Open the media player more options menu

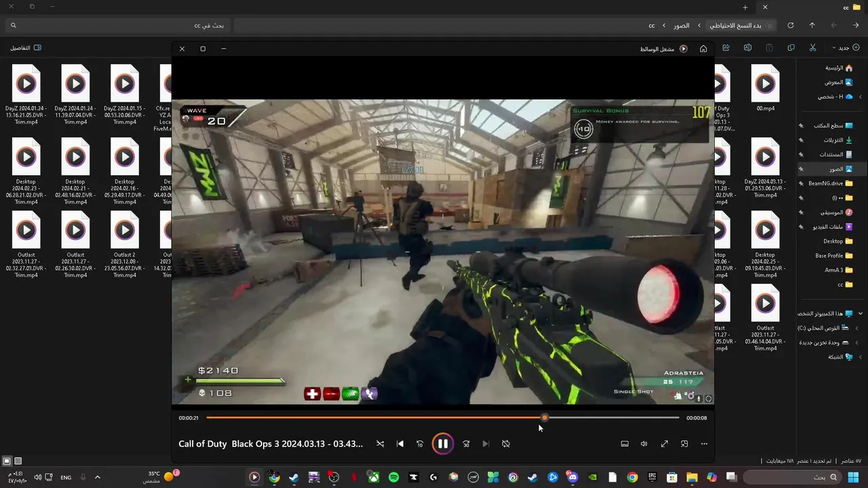(x=704, y=444)
